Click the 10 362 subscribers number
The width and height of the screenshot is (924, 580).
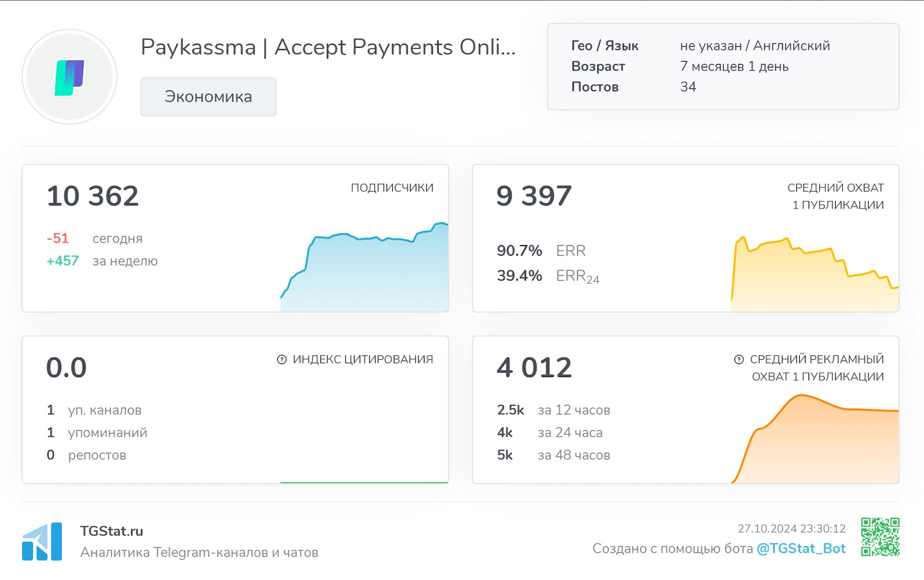92,196
